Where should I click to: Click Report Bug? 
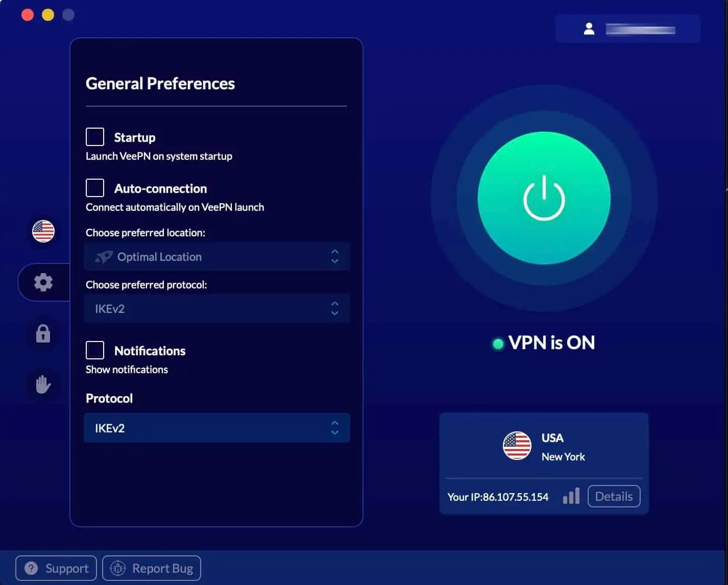[x=151, y=568]
